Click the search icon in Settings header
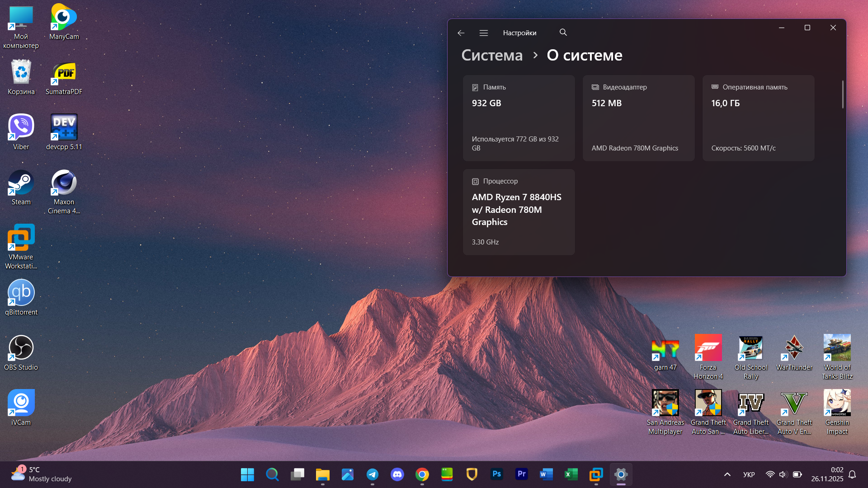This screenshot has width=868, height=488. (x=563, y=33)
